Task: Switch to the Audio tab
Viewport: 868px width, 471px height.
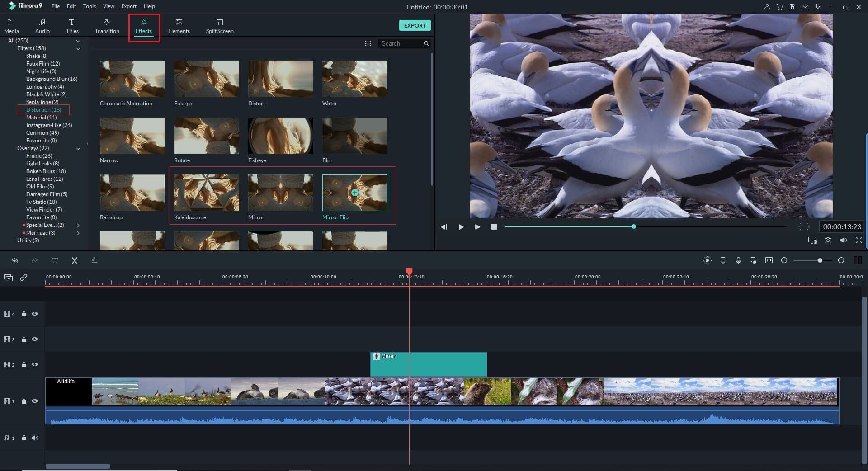Action: pyautogui.click(x=42, y=26)
